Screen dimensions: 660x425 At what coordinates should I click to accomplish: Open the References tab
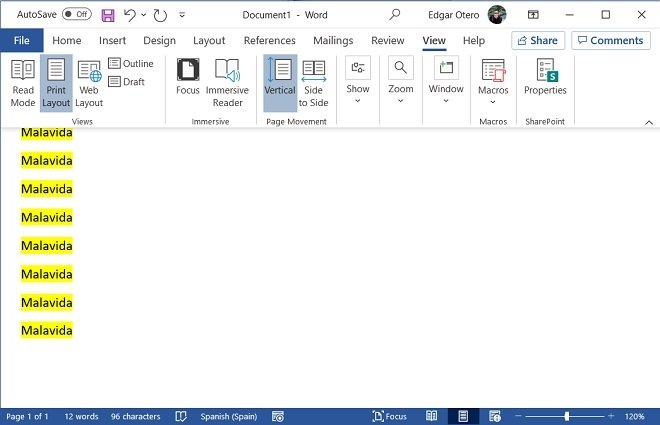[269, 40]
